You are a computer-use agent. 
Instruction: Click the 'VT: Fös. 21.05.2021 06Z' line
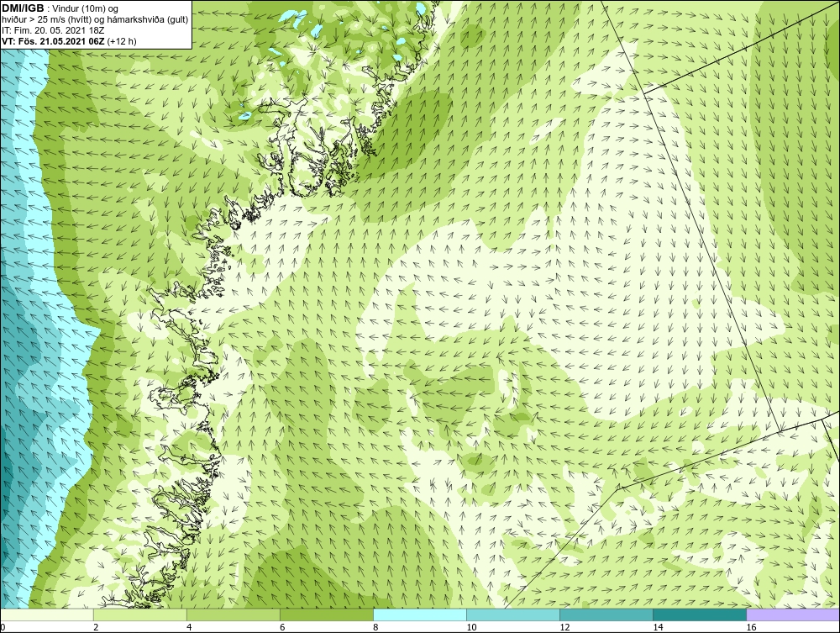pyautogui.click(x=54, y=41)
